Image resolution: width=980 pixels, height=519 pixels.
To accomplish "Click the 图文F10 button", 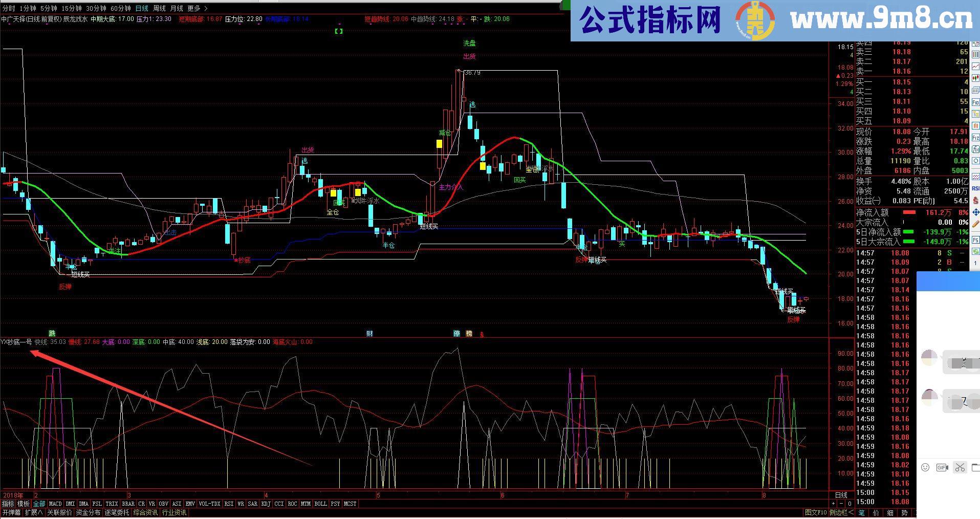I will point(815,512).
